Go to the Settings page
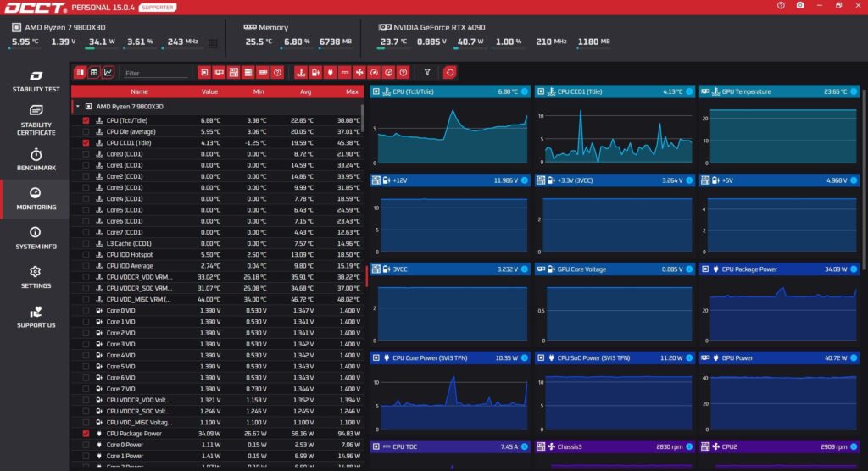Image resolution: width=868 pixels, height=471 pixels. [36, 277]
